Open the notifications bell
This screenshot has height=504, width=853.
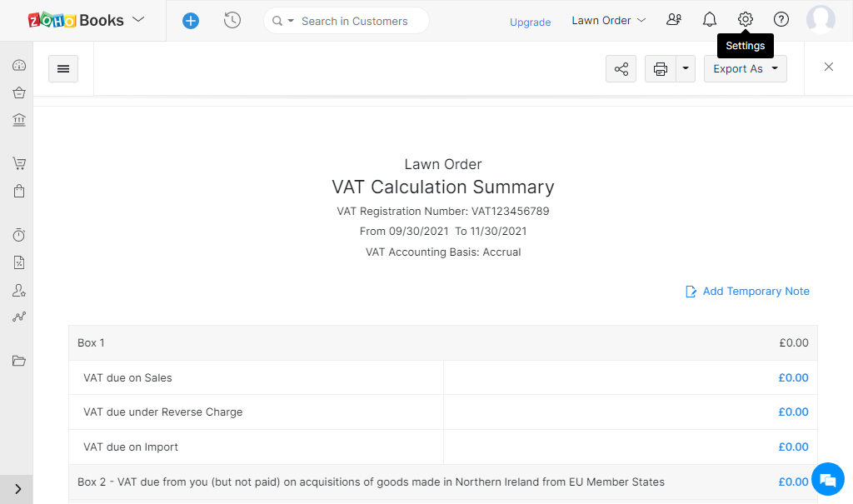pos(710,20)
